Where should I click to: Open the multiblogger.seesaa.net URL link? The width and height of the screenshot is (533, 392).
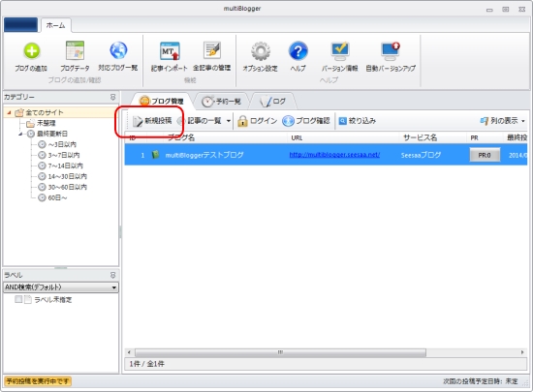click(334, 155)
